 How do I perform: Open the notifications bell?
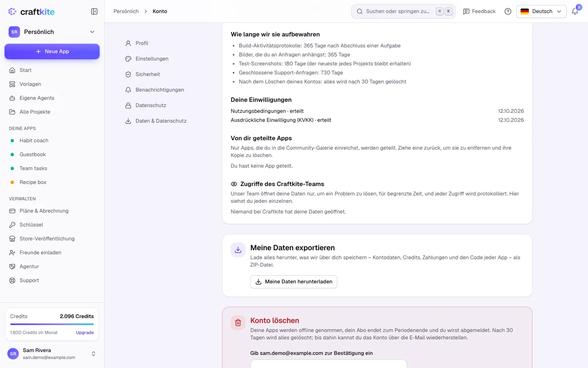575,11
